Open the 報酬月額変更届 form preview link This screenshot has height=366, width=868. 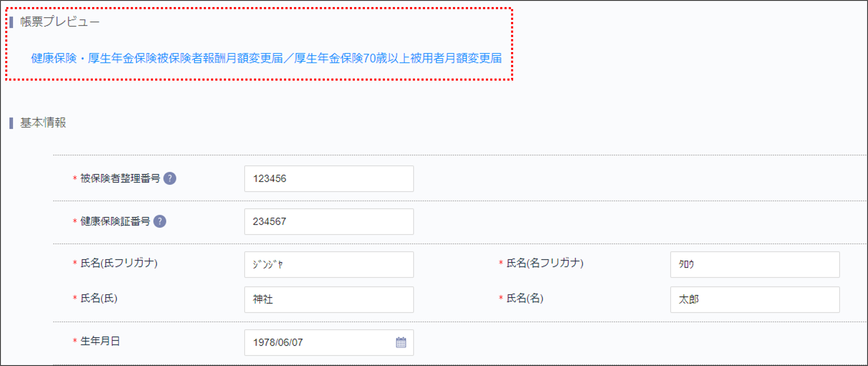coord(266,58)
